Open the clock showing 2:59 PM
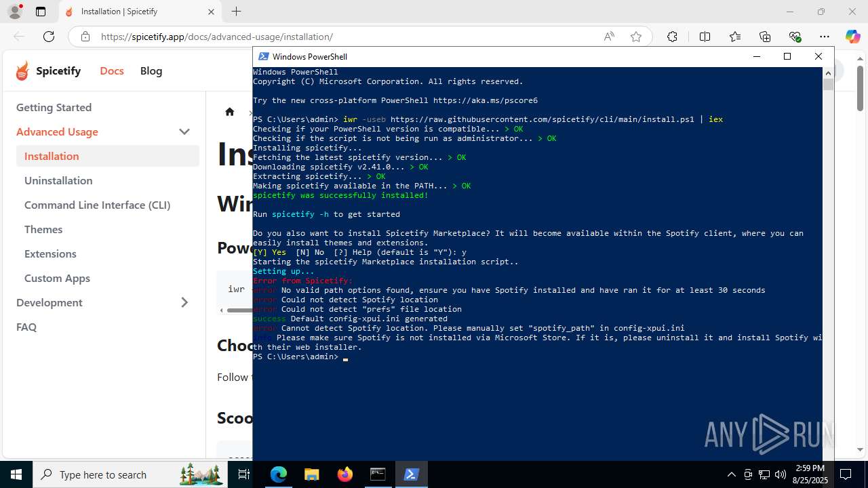Image resolution: width=868 pixels, height=488 pixels. (810, 474)
